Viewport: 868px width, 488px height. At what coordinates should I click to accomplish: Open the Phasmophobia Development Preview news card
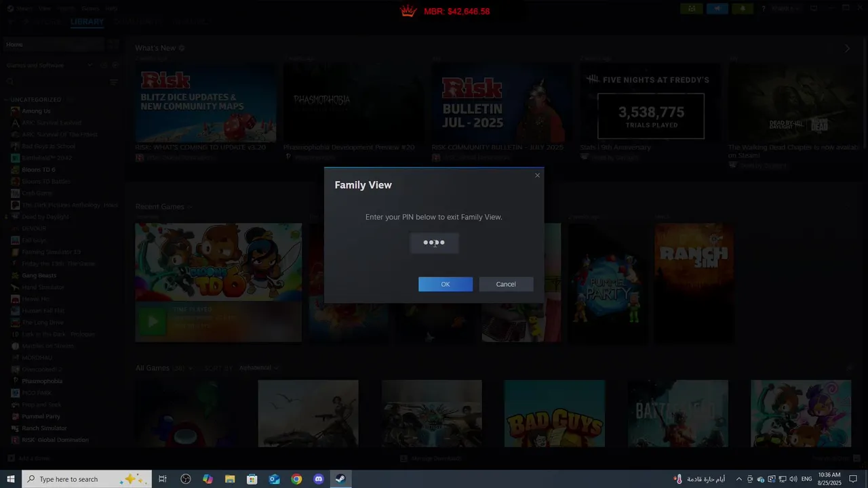pyautogui.click(x=353, y=104)
